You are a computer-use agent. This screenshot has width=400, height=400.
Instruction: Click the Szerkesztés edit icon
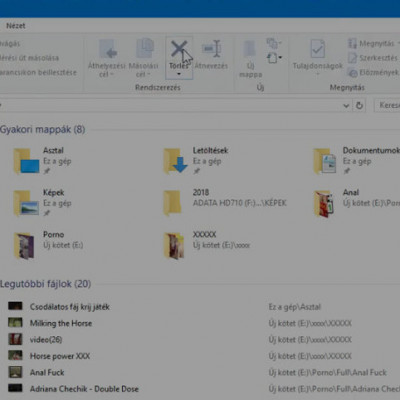[352, 58]
